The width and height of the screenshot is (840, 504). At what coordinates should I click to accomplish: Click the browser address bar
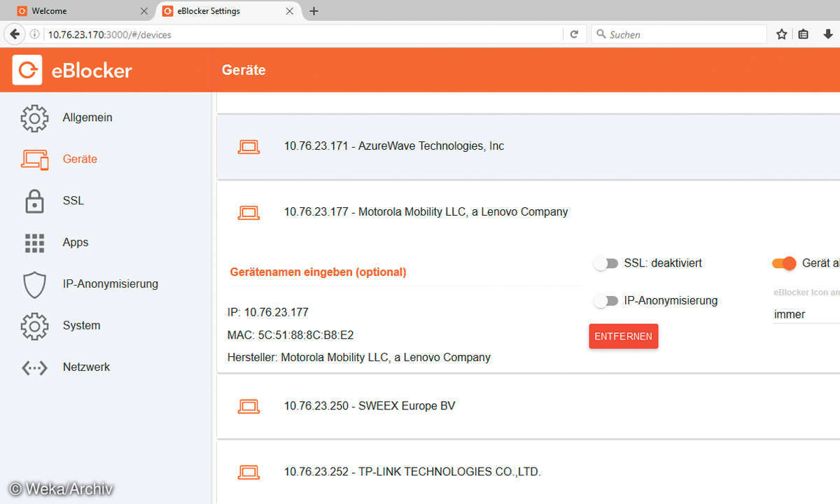(x=303, y=34)
